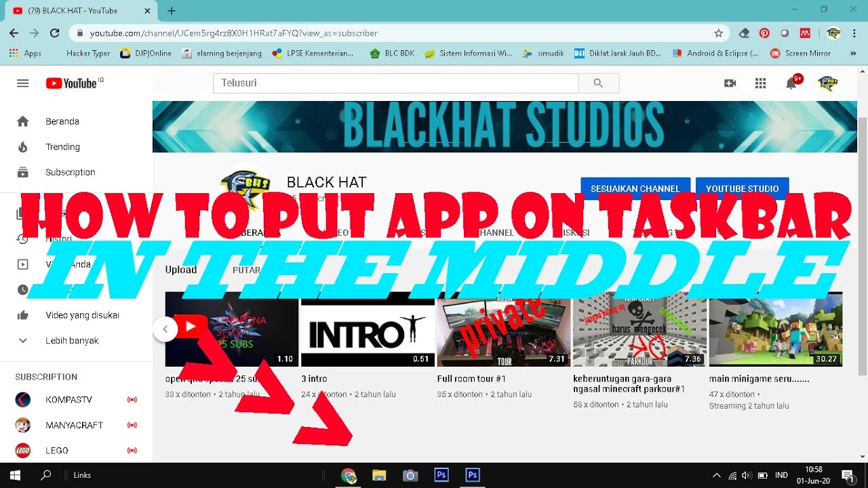Open the first Photoshop taskbar icon
This screenshot has height=488, width=868.
coord(441,475)
